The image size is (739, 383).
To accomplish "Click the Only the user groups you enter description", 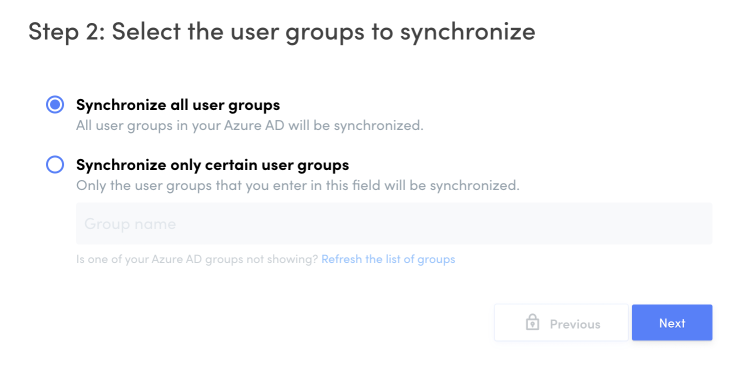I will pyautogui.click(x=298, y=185).
